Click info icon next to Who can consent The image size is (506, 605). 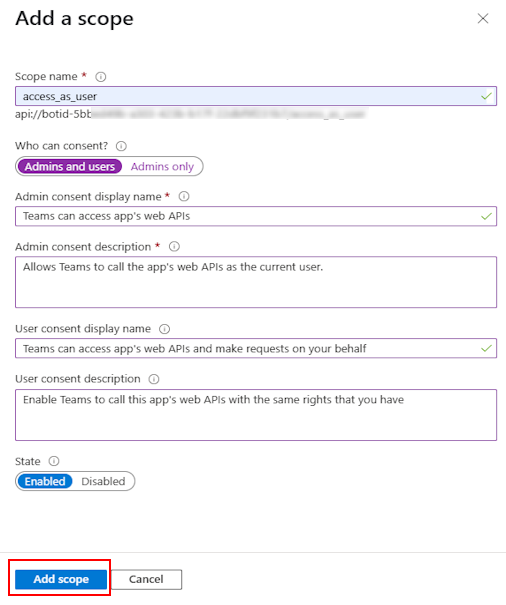(x=121, y=146)
